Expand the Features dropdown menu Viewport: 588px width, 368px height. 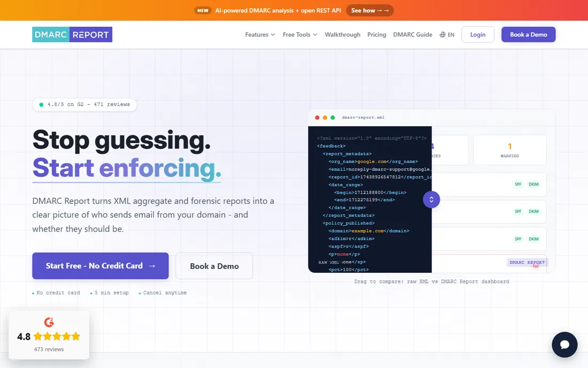coord(260,35)
